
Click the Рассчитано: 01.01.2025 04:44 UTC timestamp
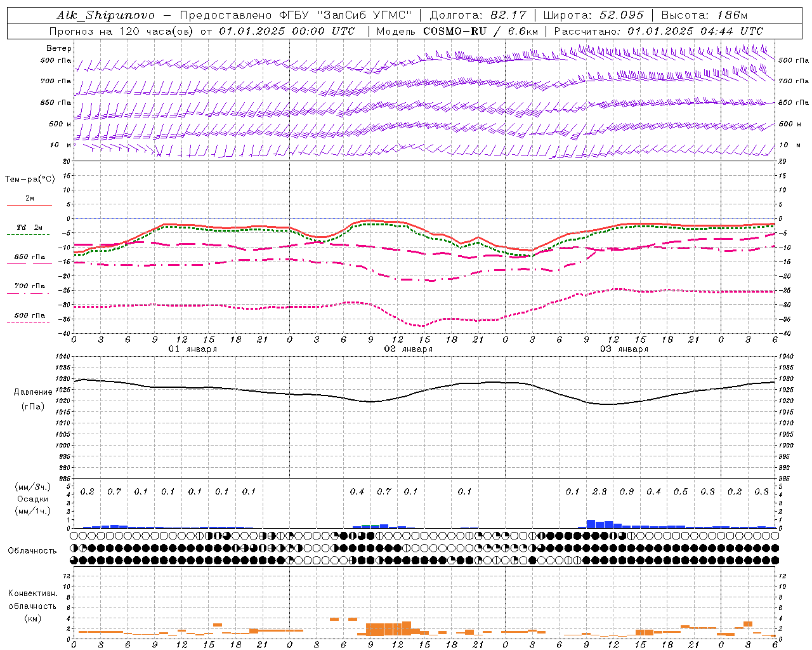coord(658,31)
